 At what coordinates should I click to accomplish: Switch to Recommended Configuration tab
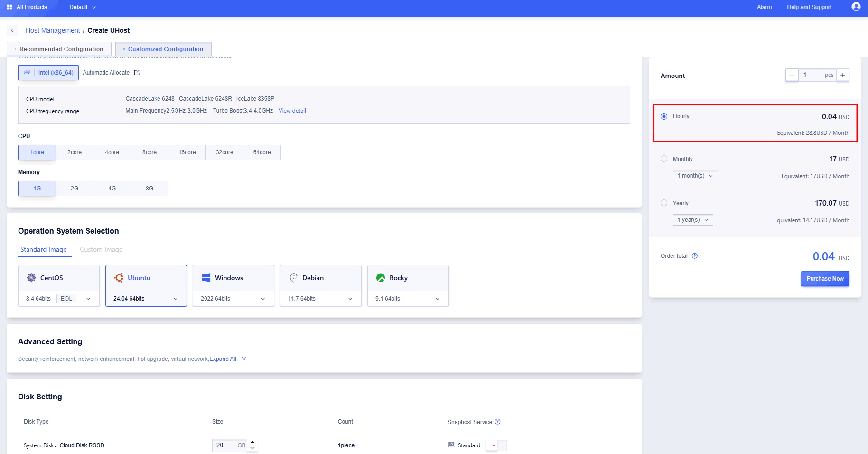[x=59, y=49]
